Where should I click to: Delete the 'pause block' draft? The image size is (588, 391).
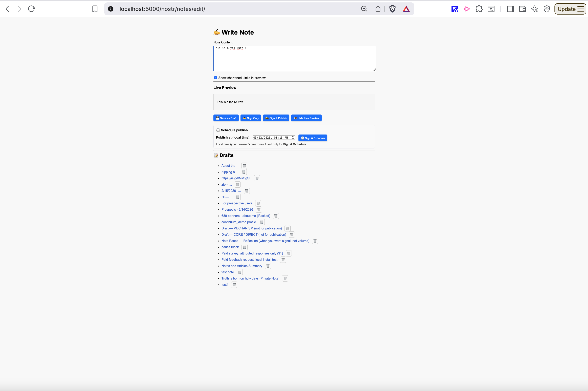245,247
